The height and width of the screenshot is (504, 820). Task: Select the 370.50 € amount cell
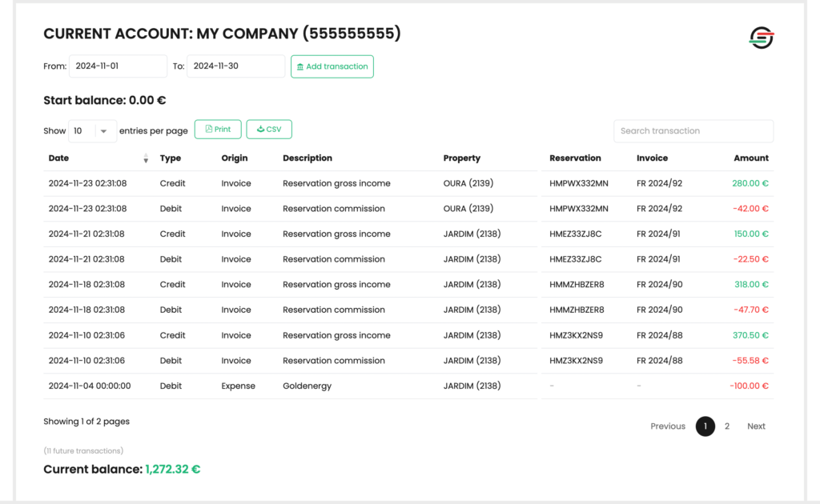coord(750,335)
